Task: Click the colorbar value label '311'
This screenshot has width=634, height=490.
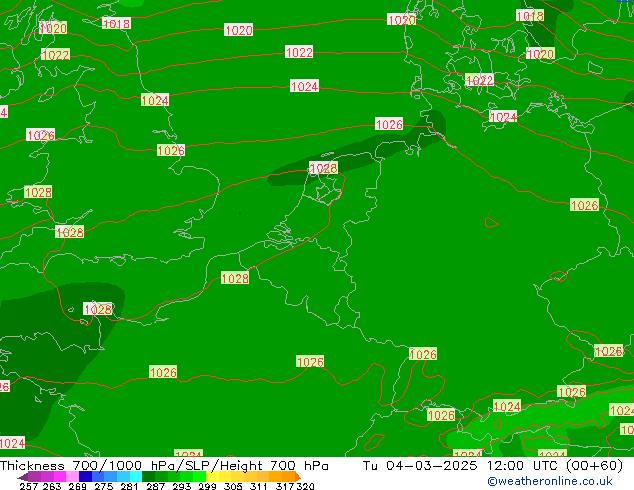Action: tap(259, 486)
